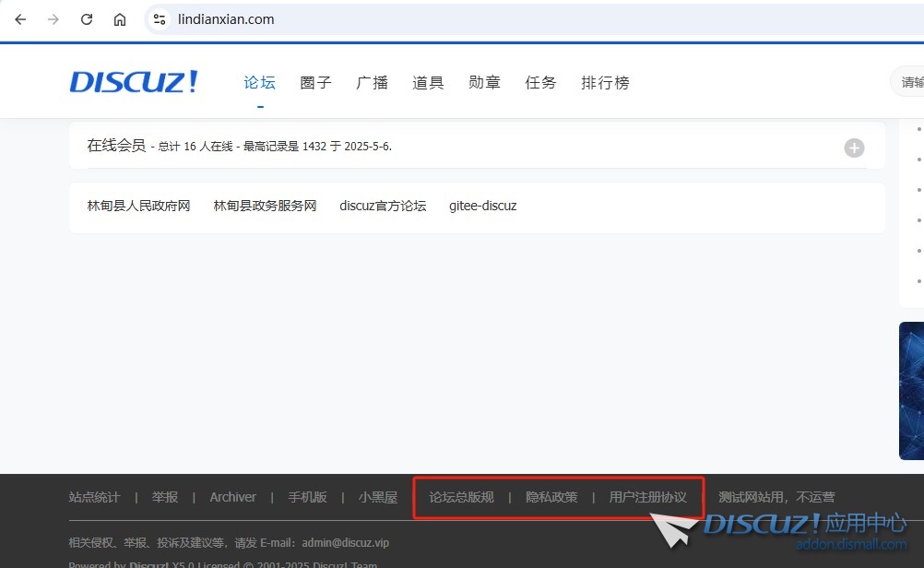Click the Discuz! logo
The height and width of the screenshot is (568, 924).
(x=134, y=82)
